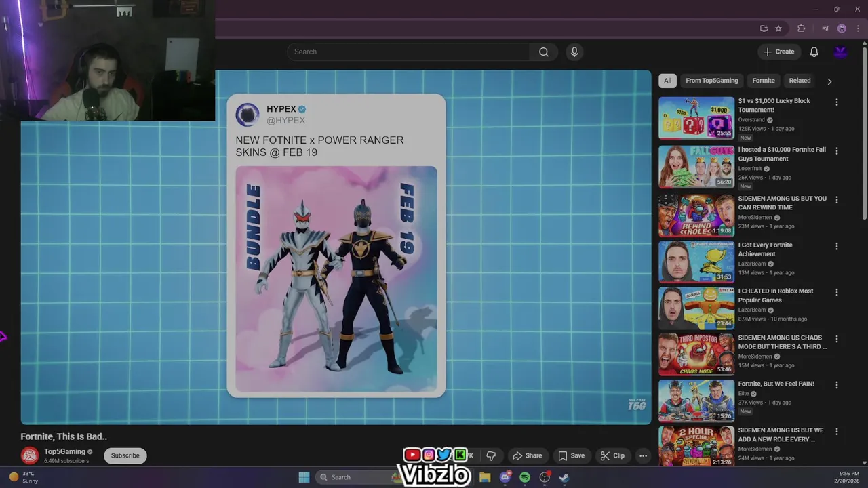Click title 'Fortnite, But We Feel PAIN!'
The height and width of the screenshot is (488, 868).
tap(776, 384)
